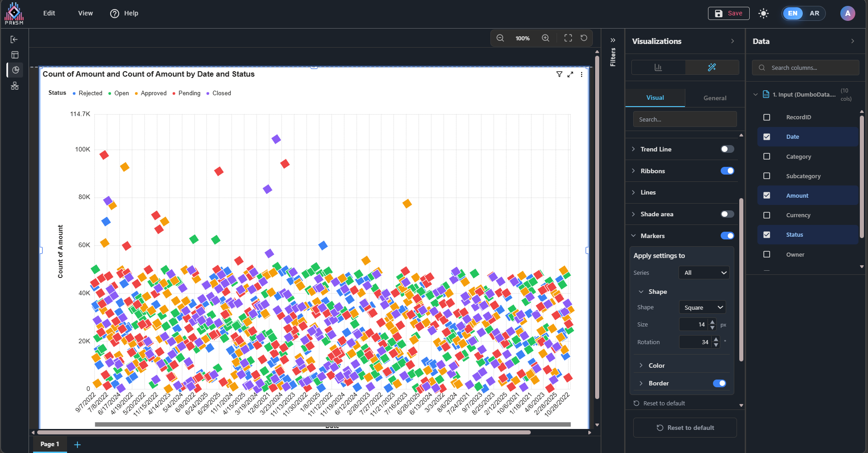The width and height of the screenshot is (868, 453).
Task: Click the zoom in magnifier icon
Action: [x=545, y=38]
